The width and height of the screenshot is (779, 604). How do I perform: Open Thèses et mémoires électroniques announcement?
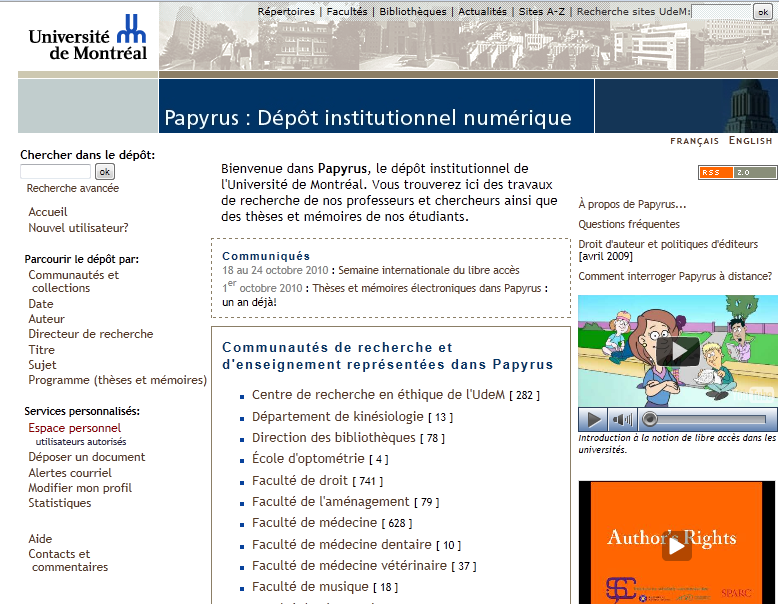tap(427, 288)
